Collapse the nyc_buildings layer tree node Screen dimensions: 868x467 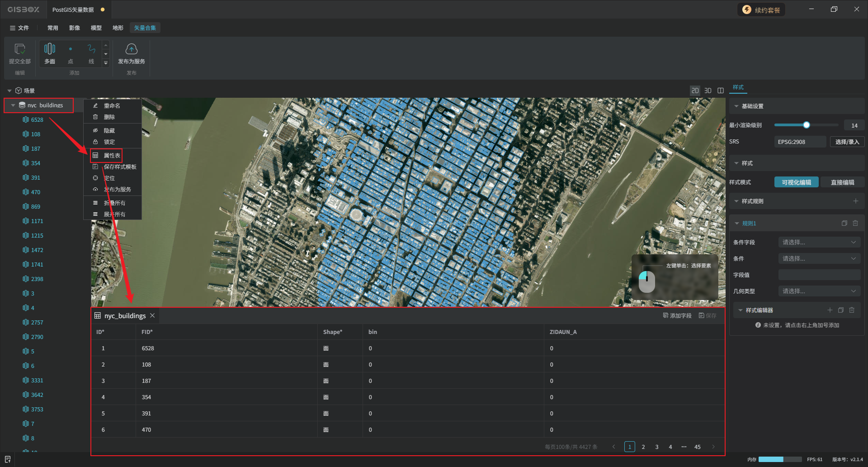13,105
